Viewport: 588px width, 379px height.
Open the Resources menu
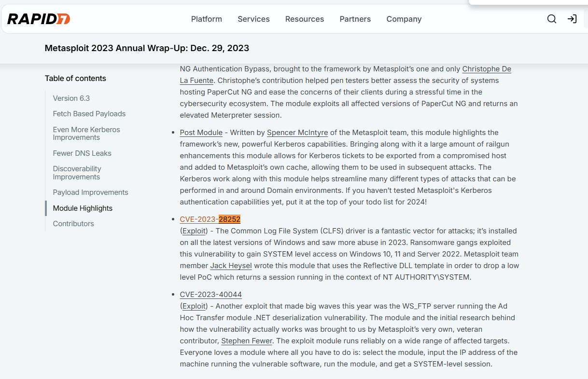[305, 19]
